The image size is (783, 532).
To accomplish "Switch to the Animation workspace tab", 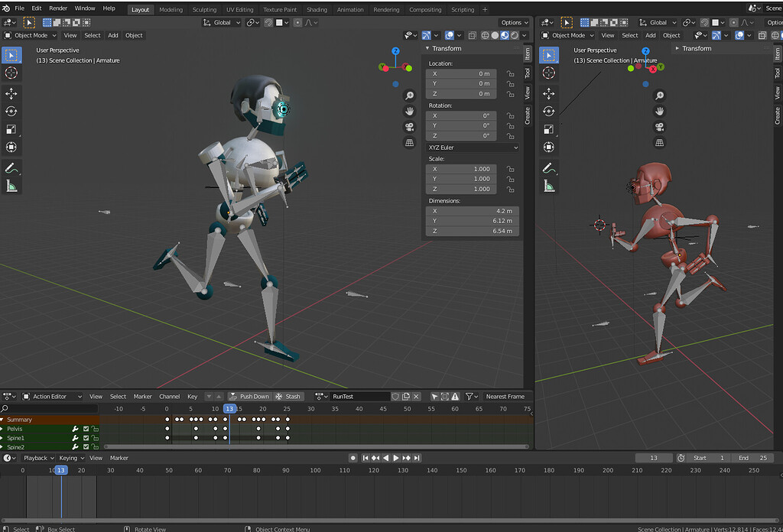I will (350, 10).
